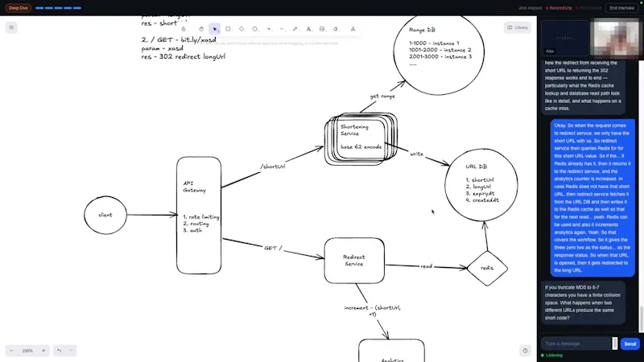Click the Recording status indicator
Viewport: 644px width, 362px height.
pyautogui.click(x=559, y=8)
